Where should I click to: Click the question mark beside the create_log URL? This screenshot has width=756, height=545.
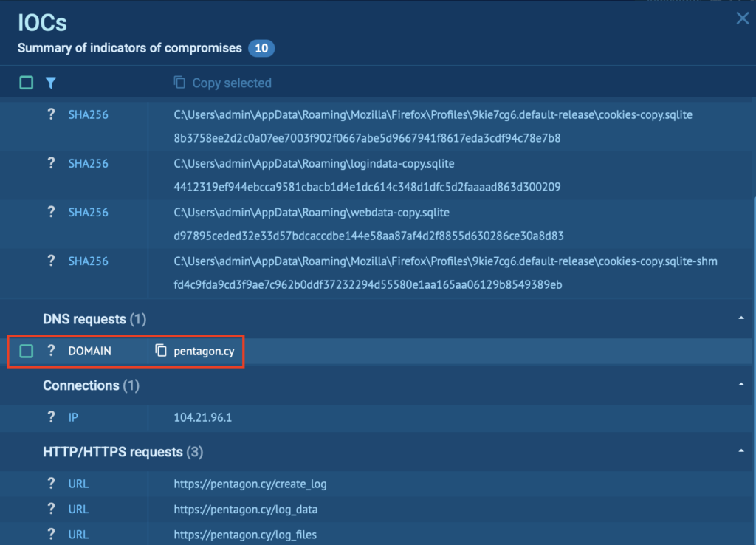[50, 483]
